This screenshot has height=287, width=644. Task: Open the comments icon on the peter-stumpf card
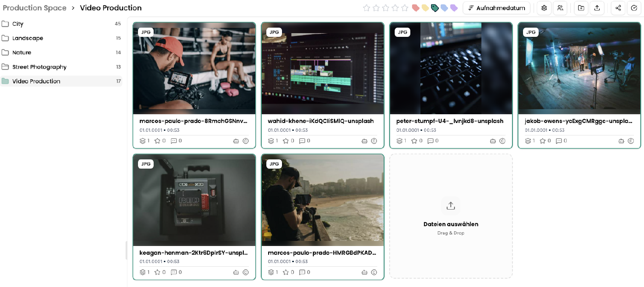tap(431, 141)
